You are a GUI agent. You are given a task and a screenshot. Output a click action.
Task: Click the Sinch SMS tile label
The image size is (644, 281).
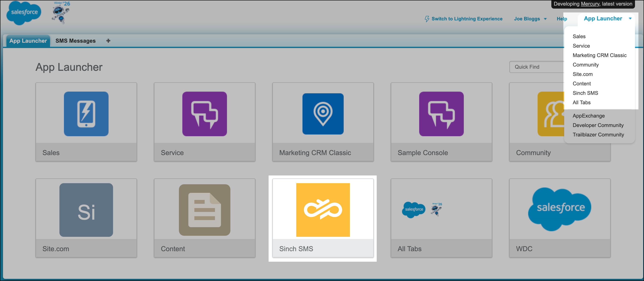pyautogui.click(x=296, y=249)
